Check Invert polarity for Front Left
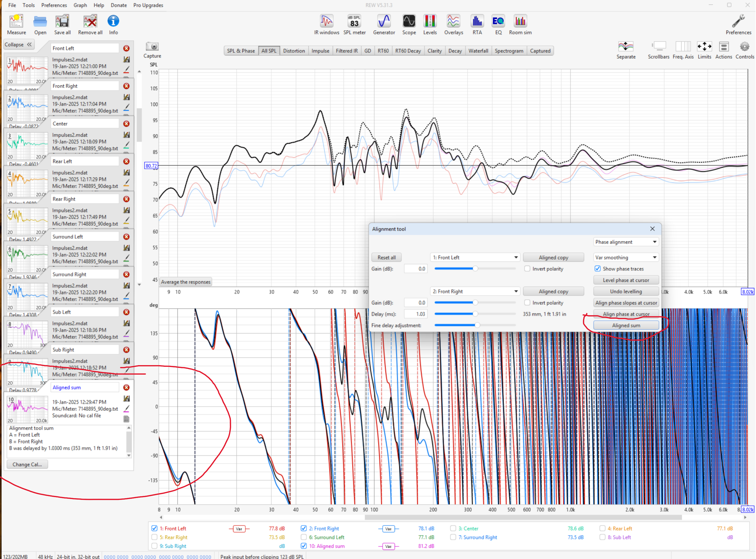756x559 pixels. tap(527, 269)
